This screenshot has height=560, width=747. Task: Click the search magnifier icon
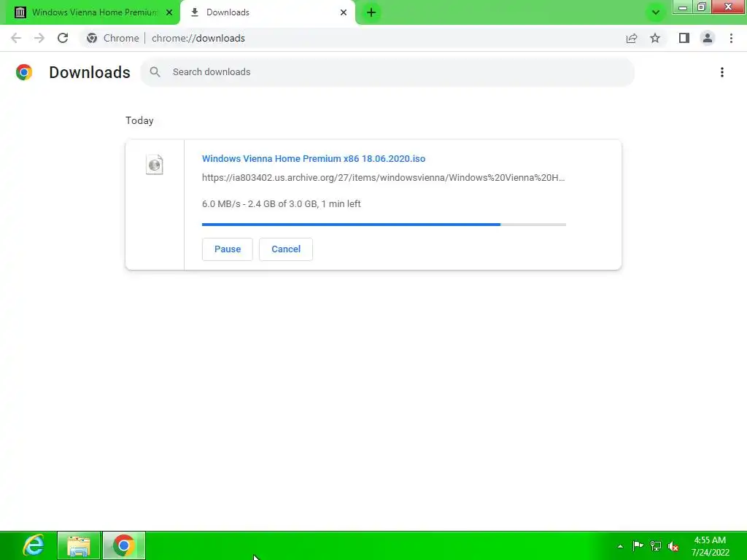click(155, 72)
